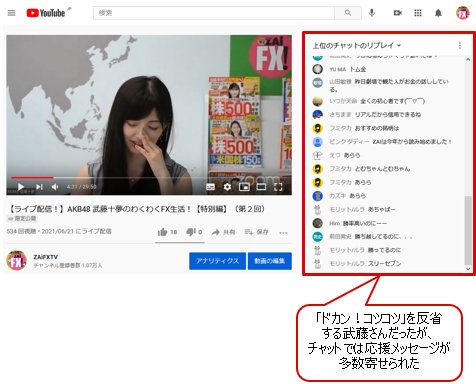Viewport: 476px width, 384px height.
Task: Select the Hiro chat message
Action: point(365,223)
